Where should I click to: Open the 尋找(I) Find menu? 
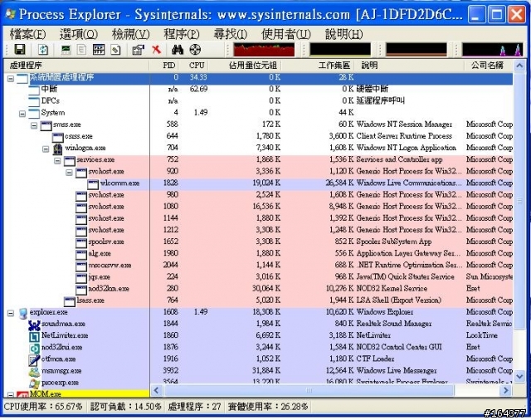click(x=231, y=34)
